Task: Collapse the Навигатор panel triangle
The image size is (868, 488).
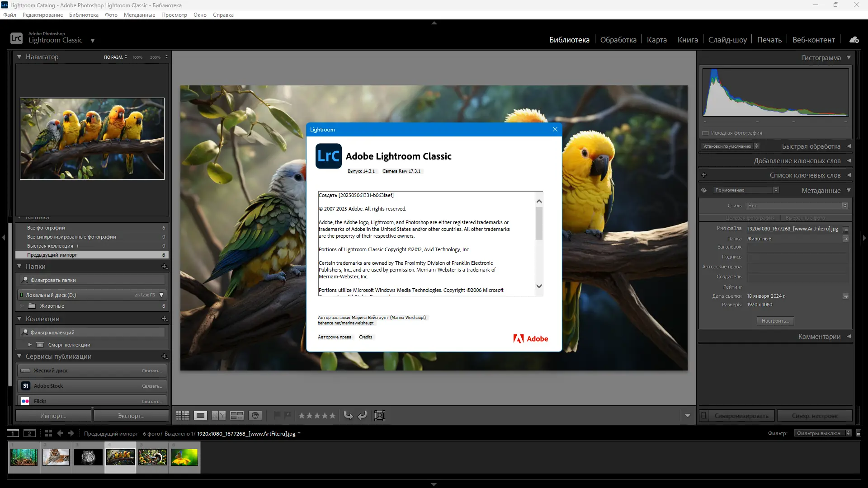Action: [19, 57]
